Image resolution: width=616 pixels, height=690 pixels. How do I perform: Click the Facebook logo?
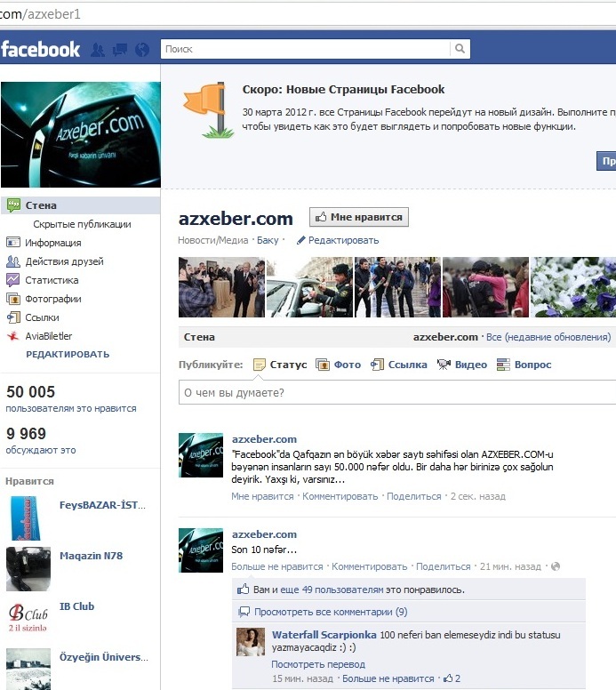pos(41,49)
